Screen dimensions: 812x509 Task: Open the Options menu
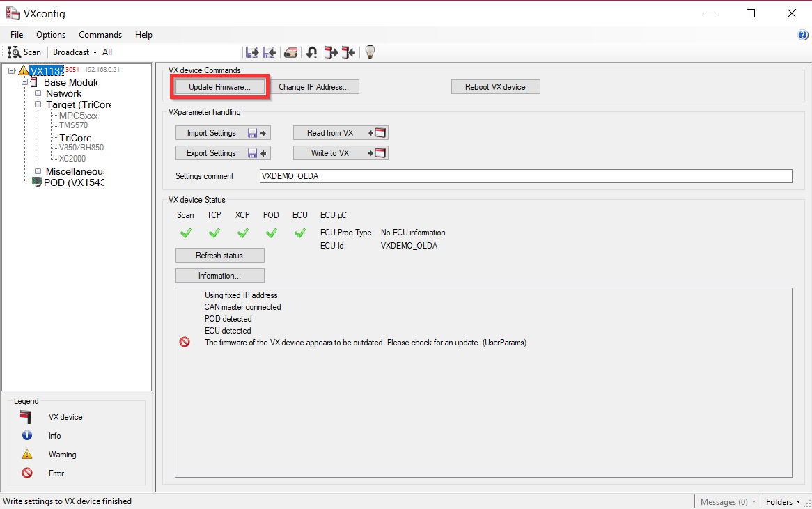[x=50, y=34]
